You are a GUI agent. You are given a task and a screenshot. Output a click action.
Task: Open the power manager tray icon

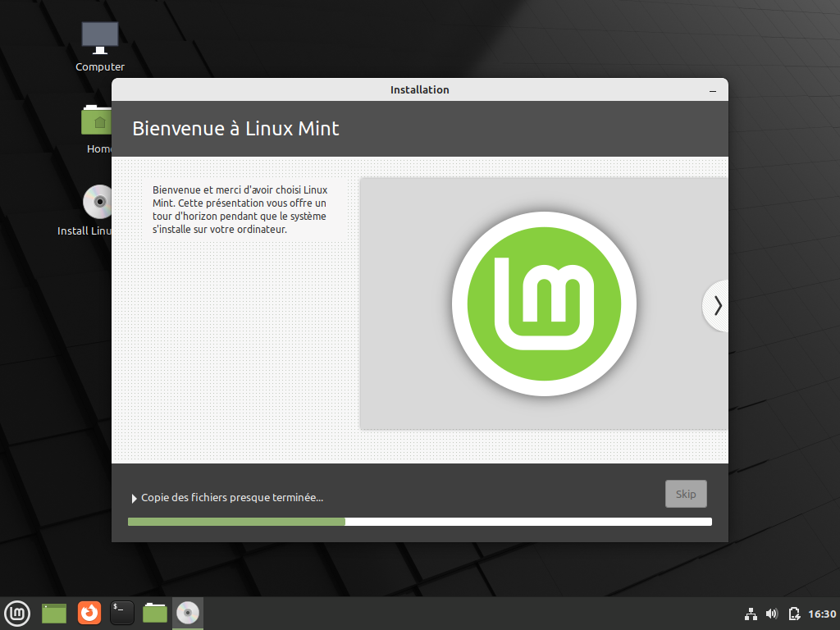click(x=793, y=613)
